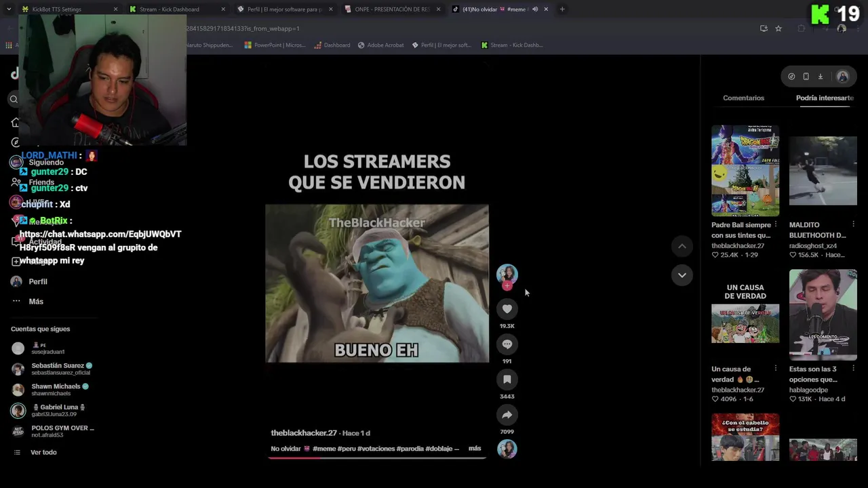Open ¿Con el cabello se estudia? thumbnail

[745, 437]
